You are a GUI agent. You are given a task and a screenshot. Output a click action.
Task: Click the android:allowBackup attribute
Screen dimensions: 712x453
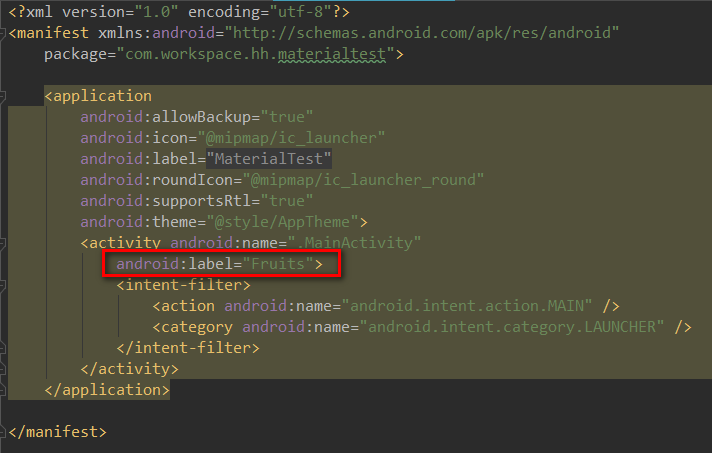click(166, 117)
